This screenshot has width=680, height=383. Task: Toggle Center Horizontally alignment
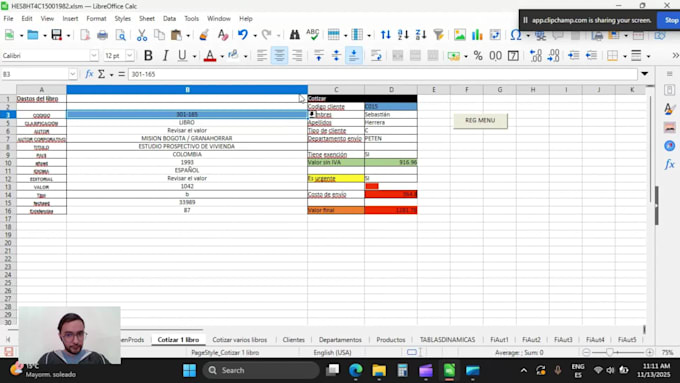click(x=279, y=56)
